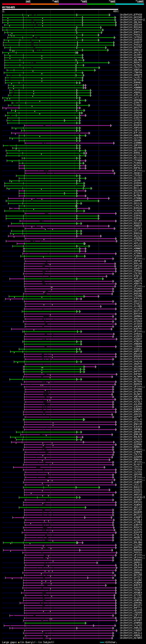Select label UniRef100_Q6ZJ16

[x=131, y=151]
